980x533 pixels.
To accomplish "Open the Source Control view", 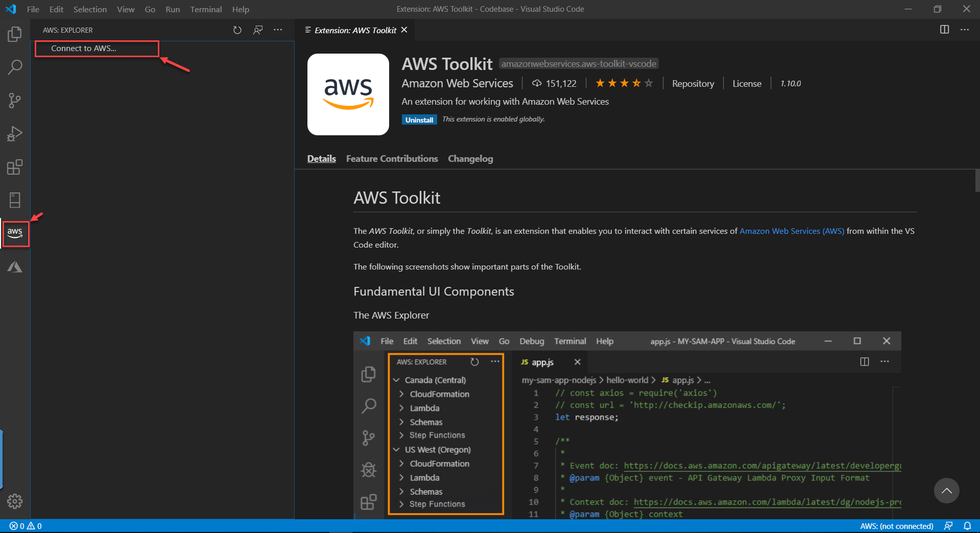I will pos(15,101).
